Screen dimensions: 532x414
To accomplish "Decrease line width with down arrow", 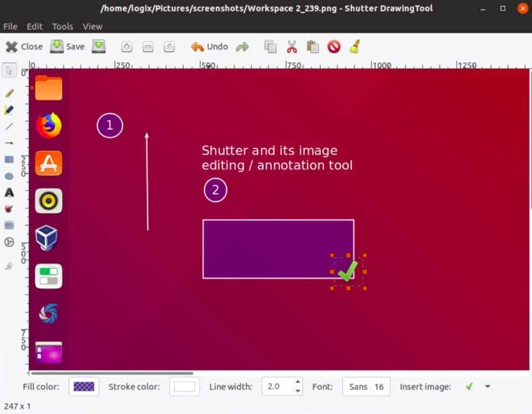I will (x=298, y=391).
